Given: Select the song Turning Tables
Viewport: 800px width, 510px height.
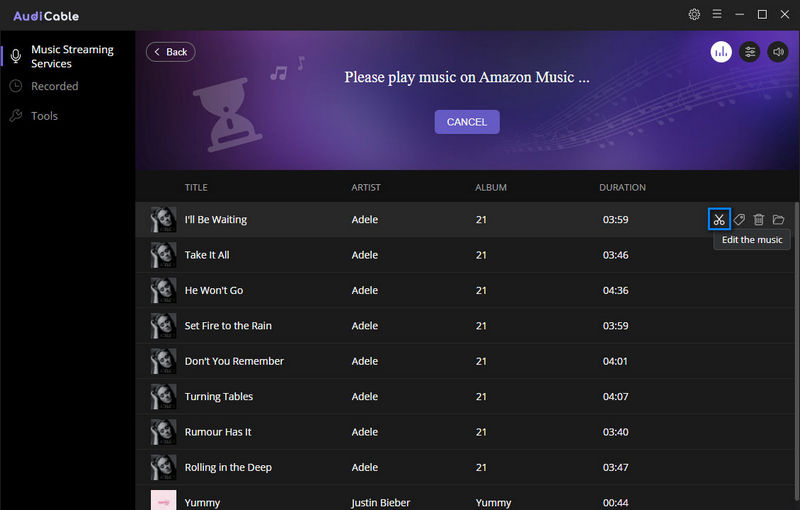Looking at the screenshot, I should 219,396.
